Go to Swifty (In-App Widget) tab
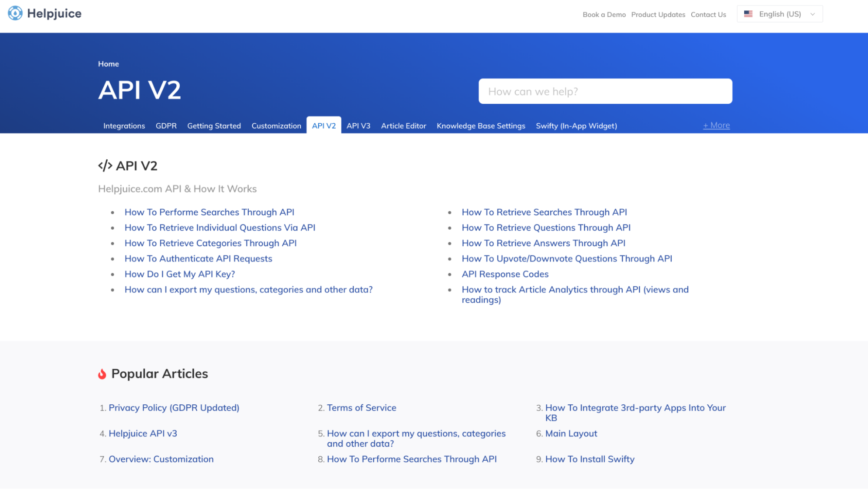Image resolution: width=868 pixels, height=489 pixels. point(576,126)
